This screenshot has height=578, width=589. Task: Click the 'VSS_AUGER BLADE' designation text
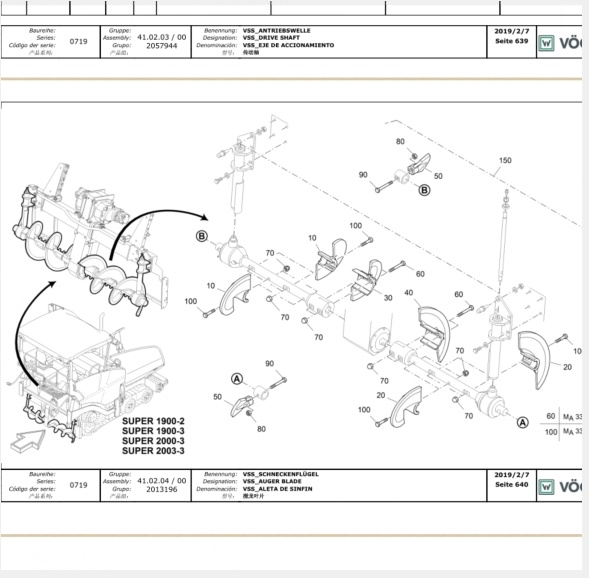tap(272, 481)
